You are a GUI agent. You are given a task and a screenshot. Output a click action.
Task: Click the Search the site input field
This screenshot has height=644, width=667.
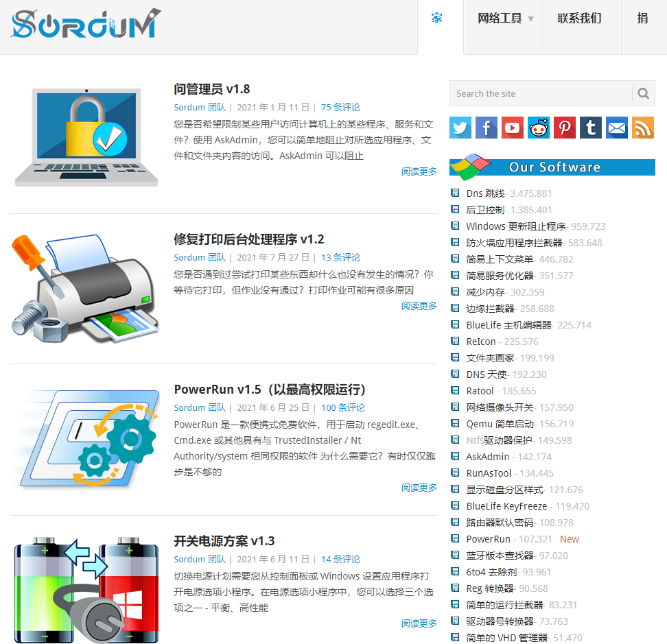coord(535,93)
